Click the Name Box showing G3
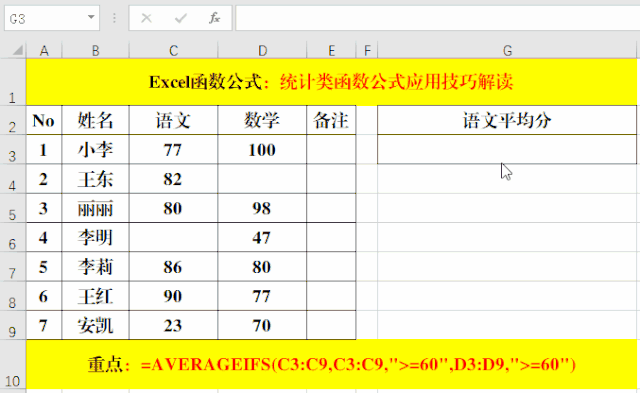640x393 pixels. tap(52, 18)
